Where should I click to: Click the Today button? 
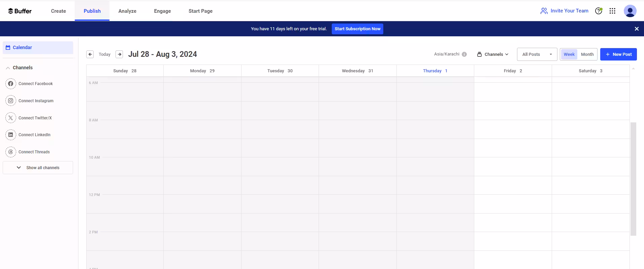(104, 54)
